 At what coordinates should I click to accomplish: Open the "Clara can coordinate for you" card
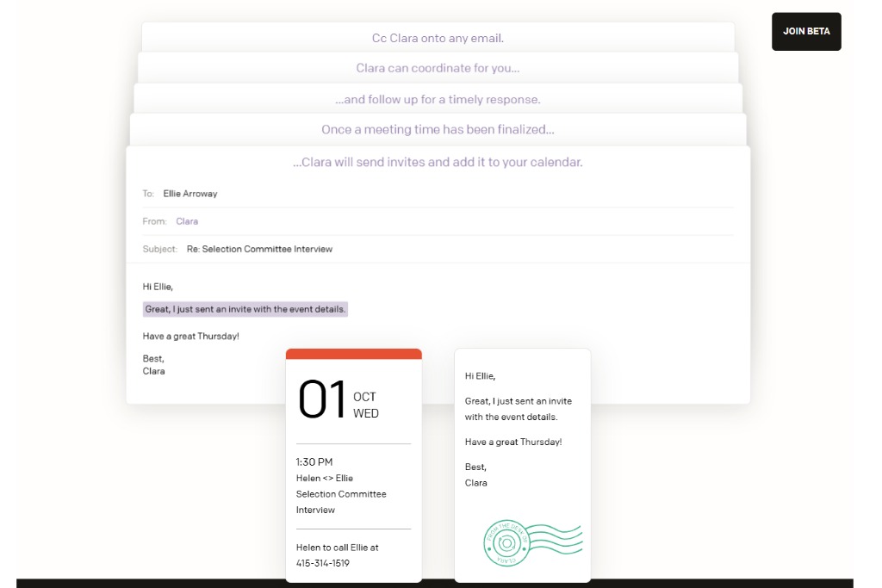tap(438, 68)
